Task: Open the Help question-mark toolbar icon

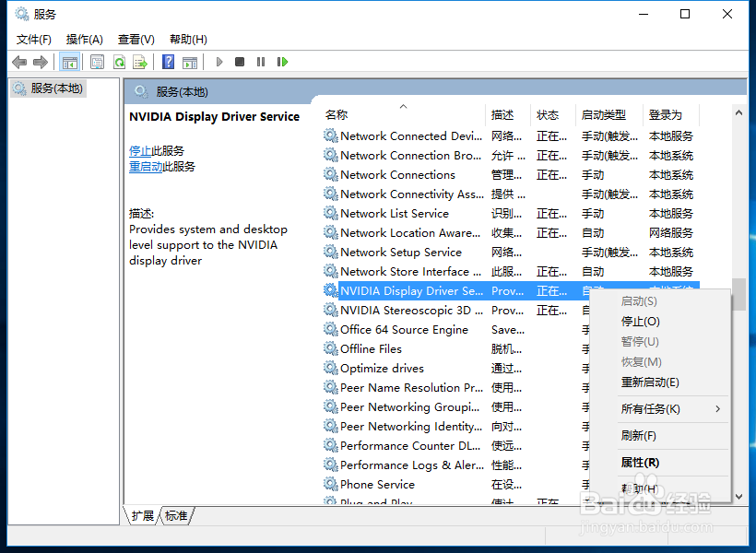Action: pos(169,62)
